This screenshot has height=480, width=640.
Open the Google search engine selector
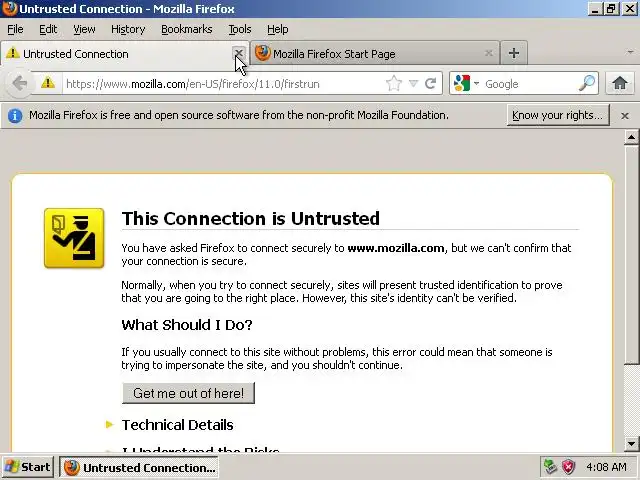(466, 84)
